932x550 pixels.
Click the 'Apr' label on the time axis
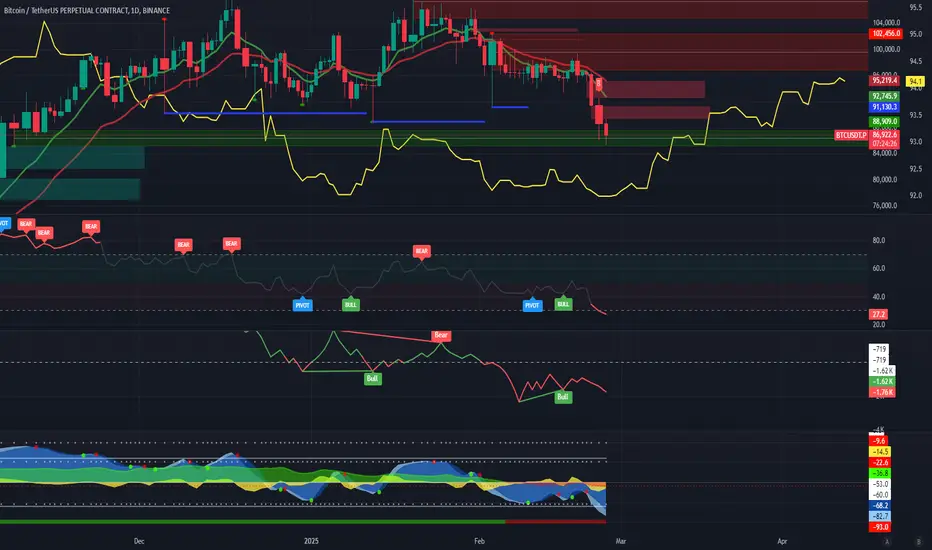coord(782,541)
